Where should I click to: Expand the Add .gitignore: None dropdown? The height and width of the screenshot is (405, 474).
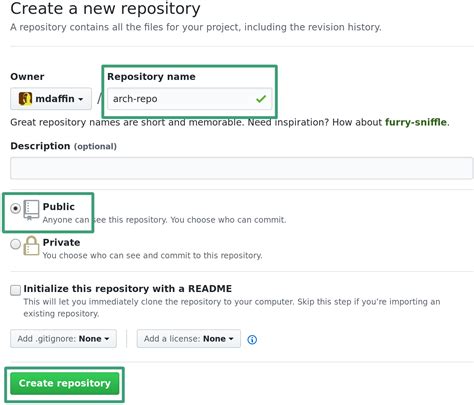pos(63,339)
